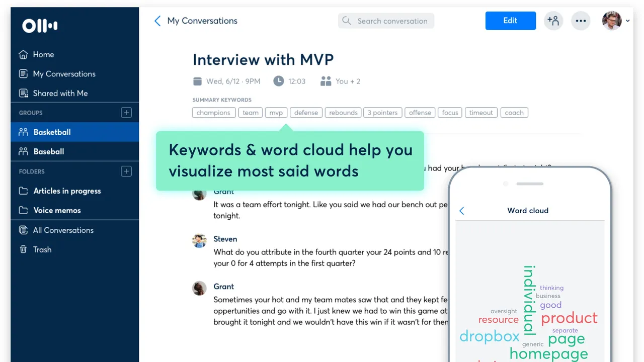This screenshot has width=644, height=362.
Task: Click the Articles in progress folder icon
Action: pyautogui.click(x=23, y=191)
